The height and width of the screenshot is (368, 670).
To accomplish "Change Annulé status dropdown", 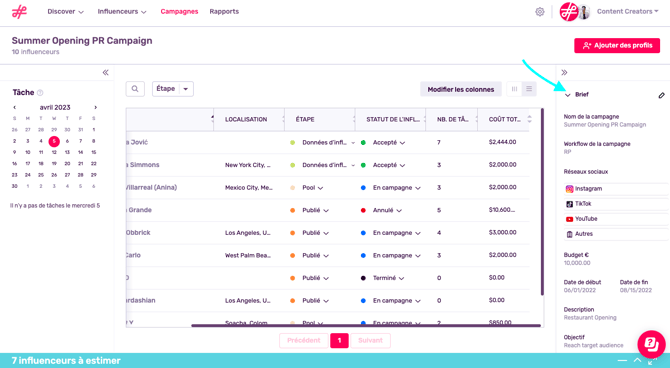I will click(387, 210).
